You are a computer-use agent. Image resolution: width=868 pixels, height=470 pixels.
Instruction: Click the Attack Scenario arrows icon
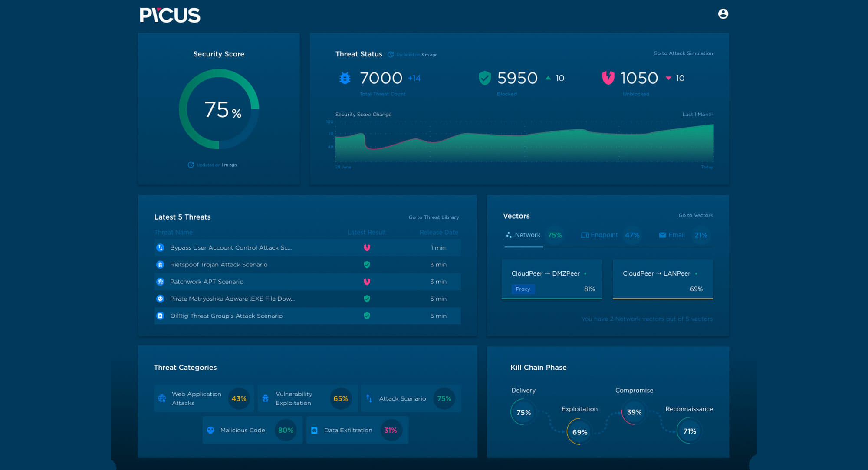coord(369,398)
